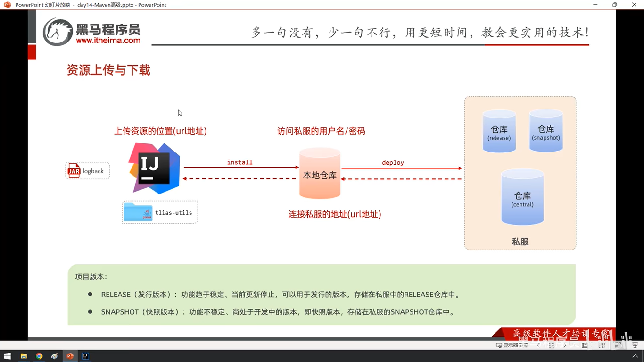Screen dimensions: 644x362
Task: Open Windows Start menu
Action: point(7,356)
